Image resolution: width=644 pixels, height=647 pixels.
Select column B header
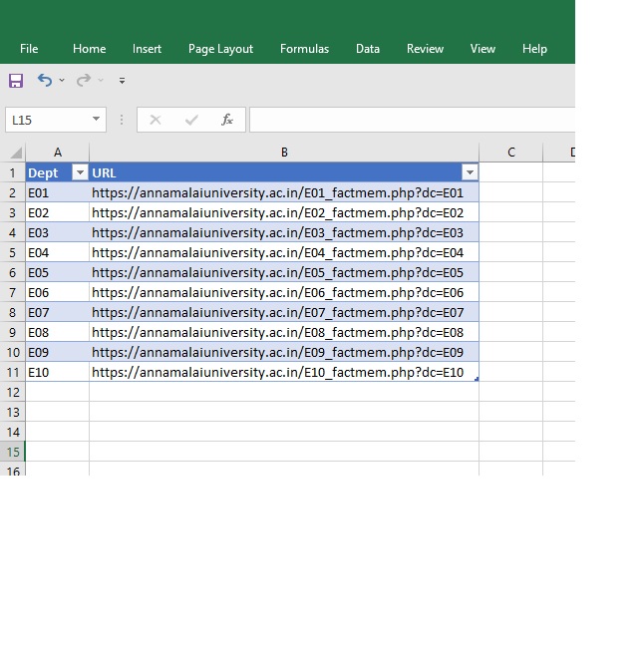click(284, 153)
